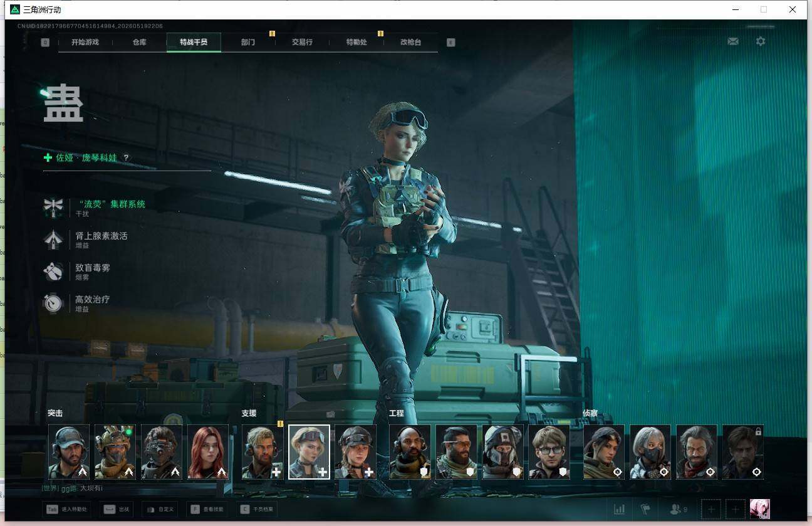Click the Q previous-tab key icon
Image resolution: width=812 pixels, height=526 pixels.
[45, 43]
